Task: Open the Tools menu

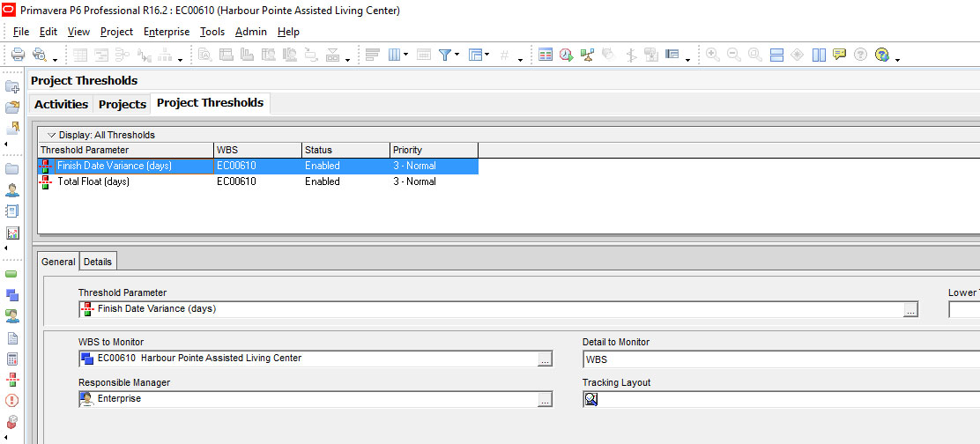Action: (212, 32)
